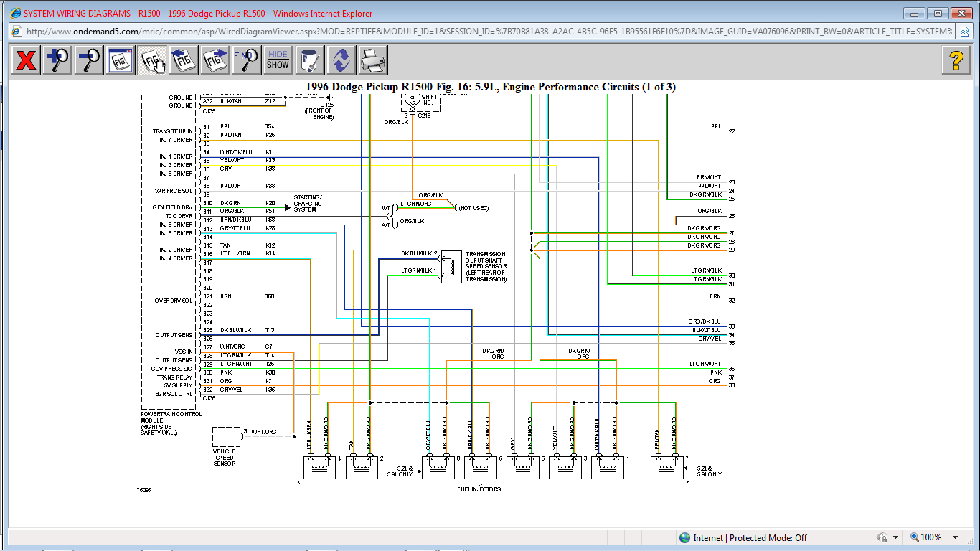This screenshot has height=551, width=980.
Task: Click the 'INJ 3 DRIVER' label
Action: click(x=176, y=165)
